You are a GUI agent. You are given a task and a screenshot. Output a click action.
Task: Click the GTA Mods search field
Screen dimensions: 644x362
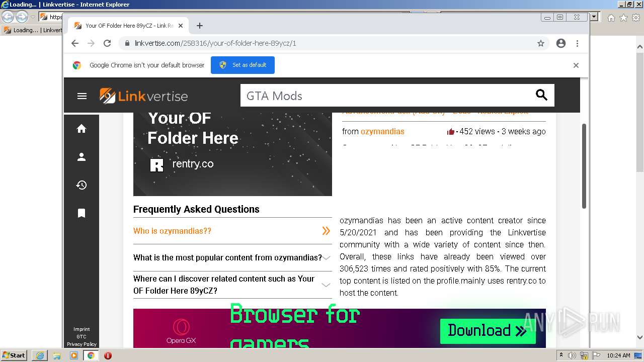click(x=387, y=96)
